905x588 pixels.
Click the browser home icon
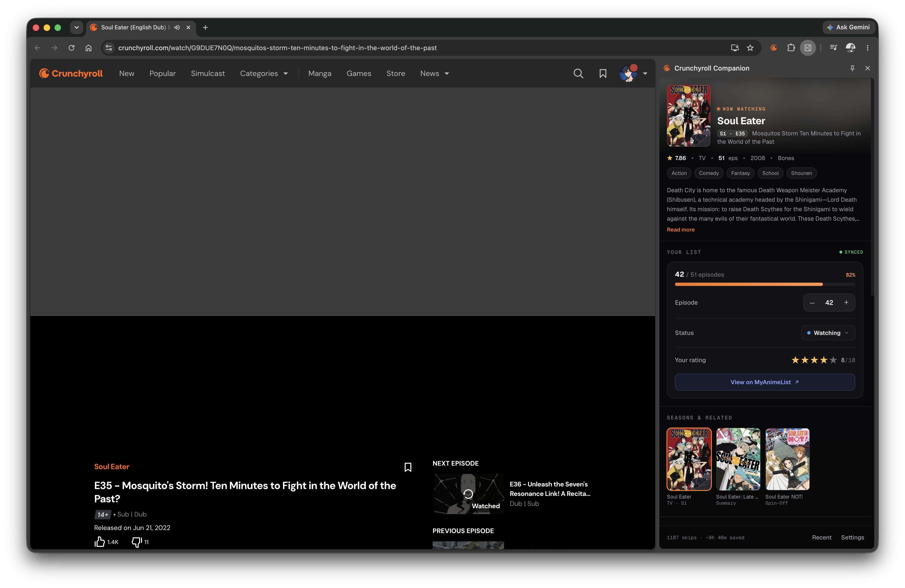[x=88, y=48]
